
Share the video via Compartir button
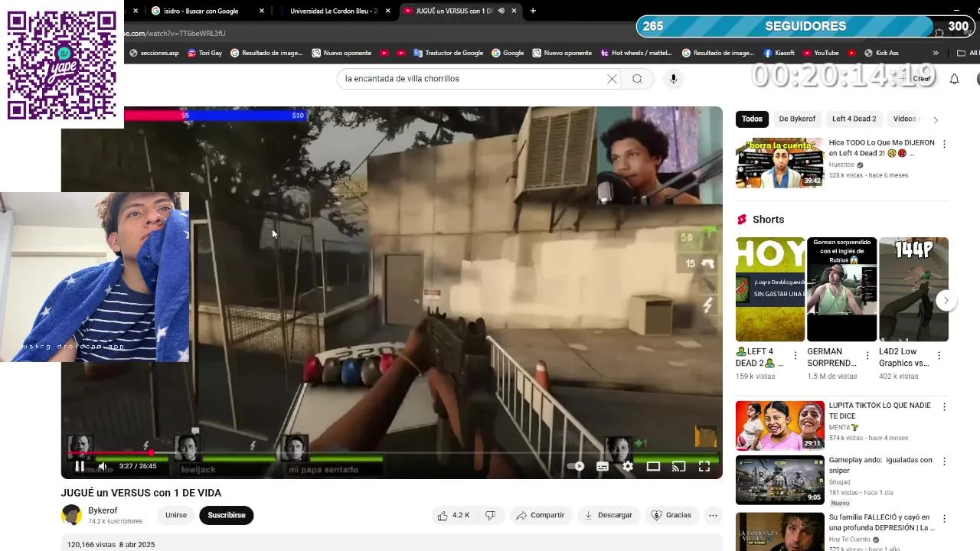point(541,515)
